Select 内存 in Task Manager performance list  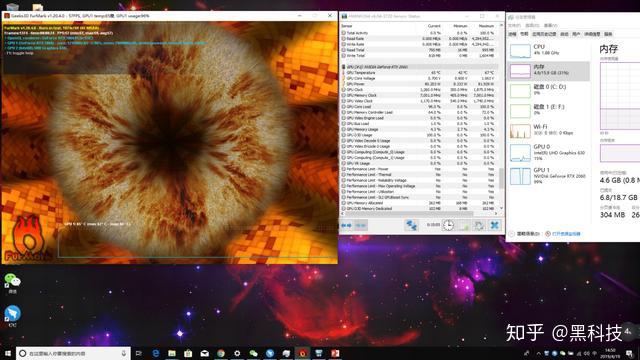[549, 71]
